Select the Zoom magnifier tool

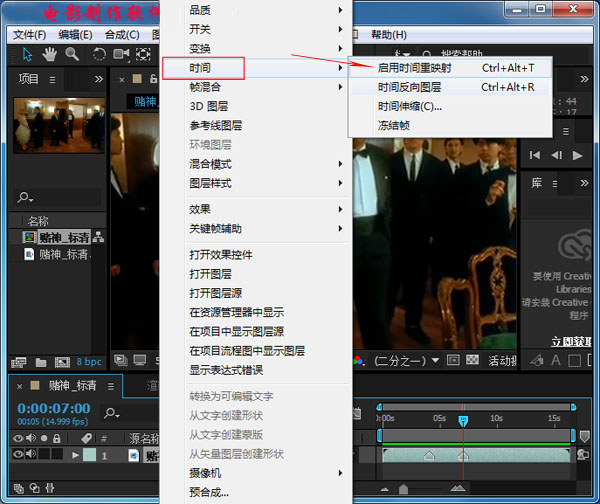click(72, 54)
